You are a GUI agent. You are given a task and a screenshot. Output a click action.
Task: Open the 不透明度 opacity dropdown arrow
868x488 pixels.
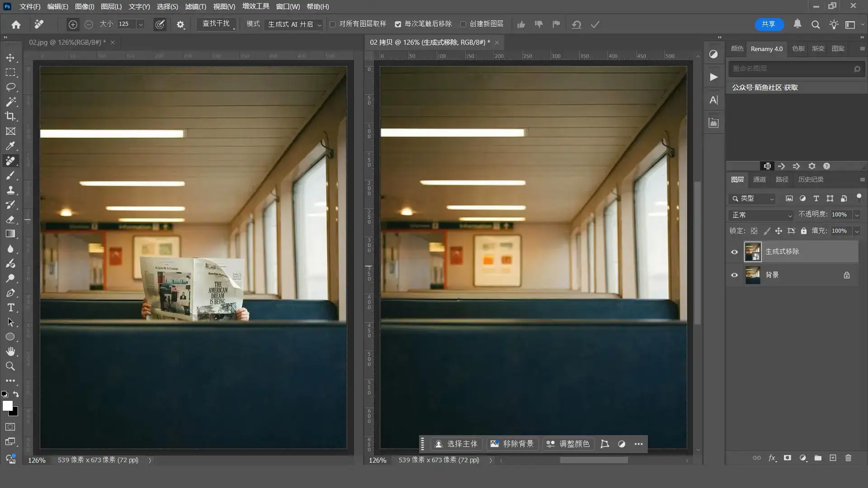point(856,215)
